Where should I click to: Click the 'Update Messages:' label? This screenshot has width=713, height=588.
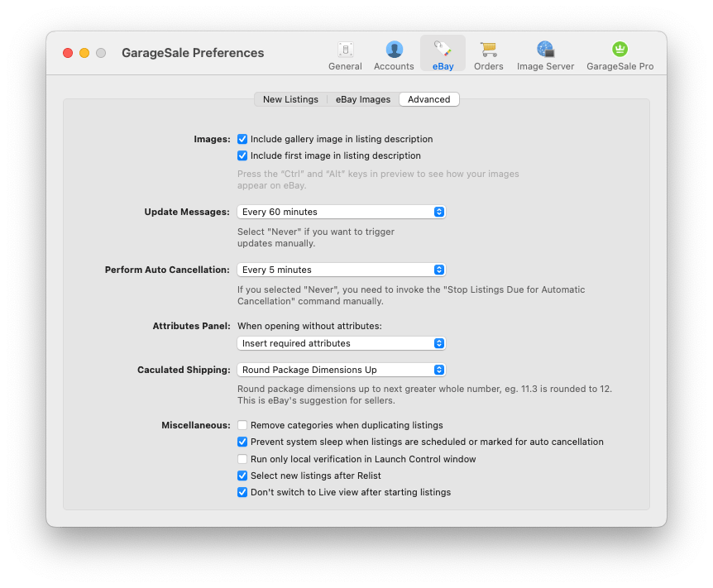[187, 212]
